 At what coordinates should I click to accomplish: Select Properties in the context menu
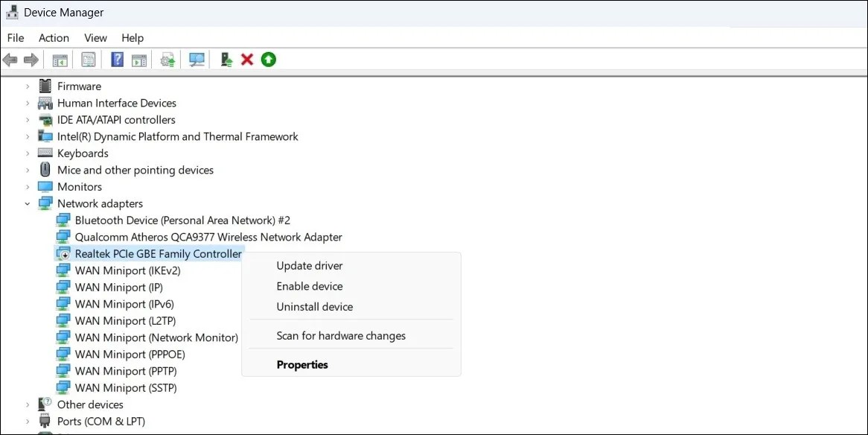302,364
